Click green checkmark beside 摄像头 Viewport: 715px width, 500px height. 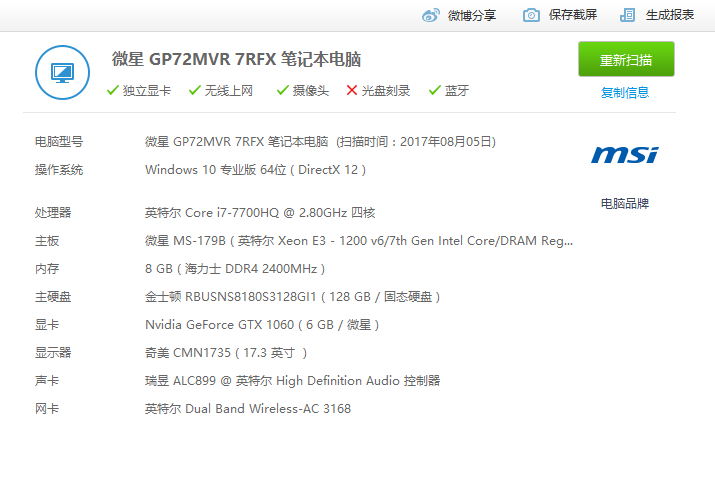point(283,90)
